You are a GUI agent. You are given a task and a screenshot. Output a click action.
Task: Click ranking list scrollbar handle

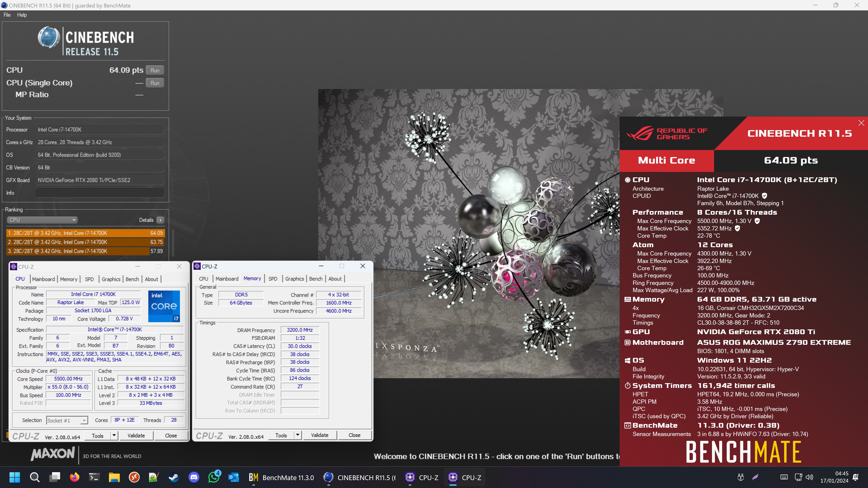pyautogui.click(x=173, y=242)
